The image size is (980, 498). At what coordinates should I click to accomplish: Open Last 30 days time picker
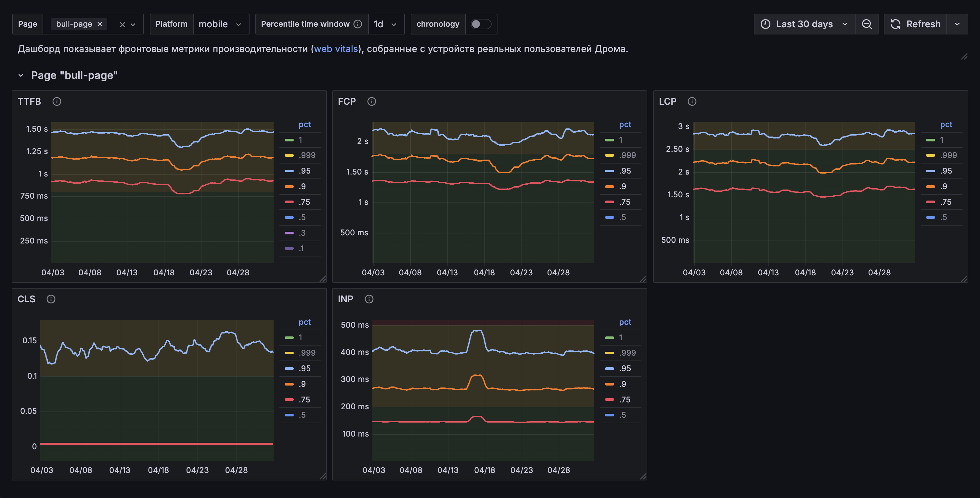tap(804, 24)
